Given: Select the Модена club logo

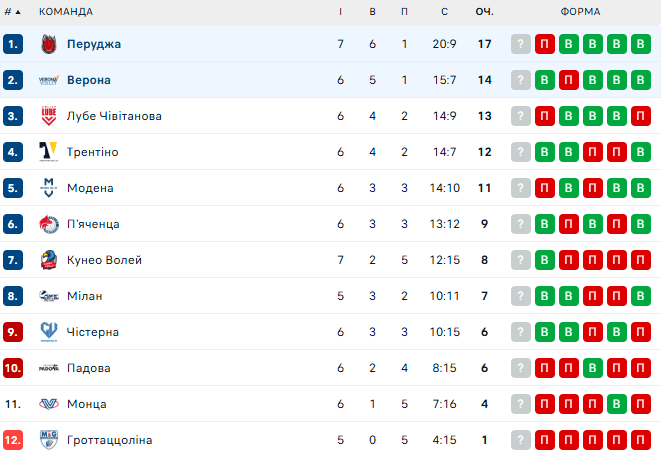Looking at the screenshot, I should pyautogui.click(x=48, y=188).
